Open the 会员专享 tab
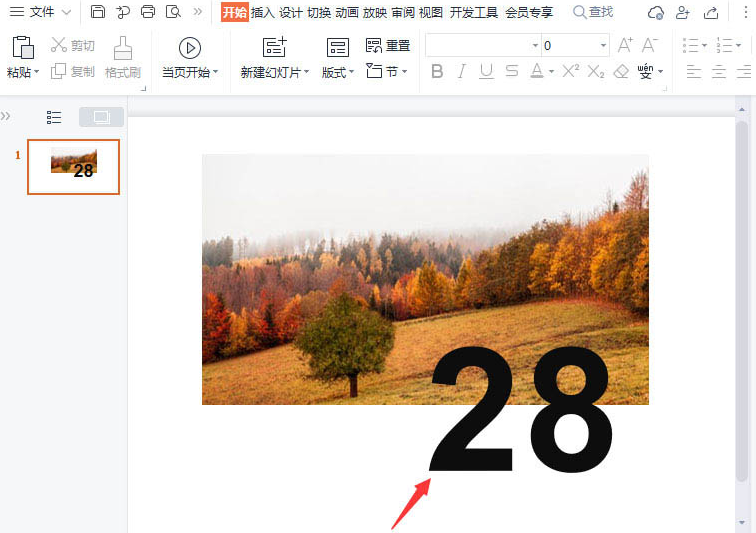 (529, 12)
